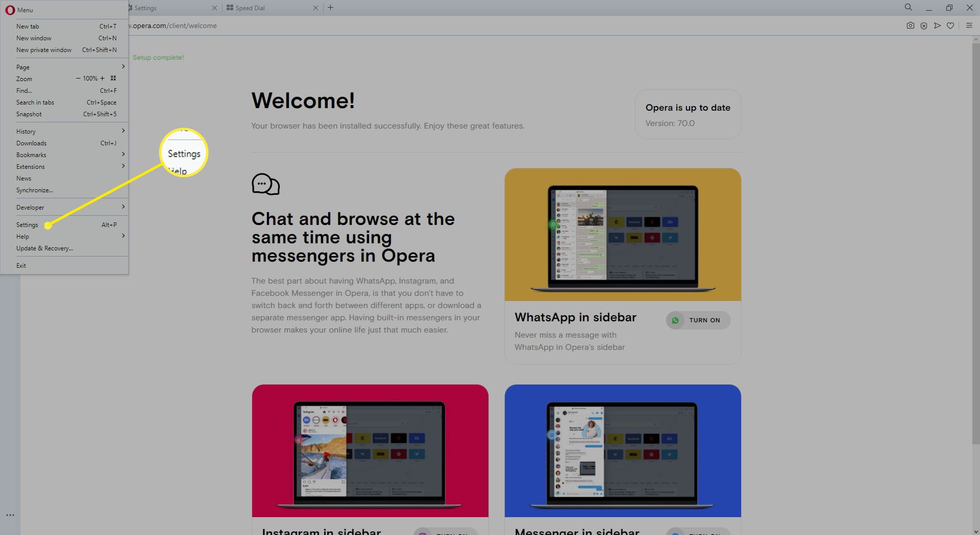Click the heart bookmark icon
The width and height of the screenshot is (980, 535).
950,26
